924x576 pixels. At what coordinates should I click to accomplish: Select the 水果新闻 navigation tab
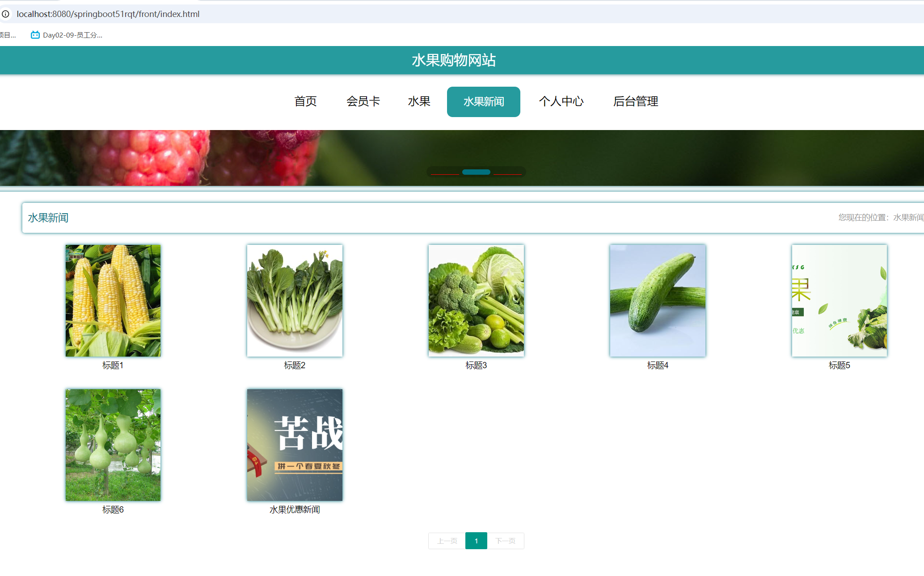[x=483, y=101]
